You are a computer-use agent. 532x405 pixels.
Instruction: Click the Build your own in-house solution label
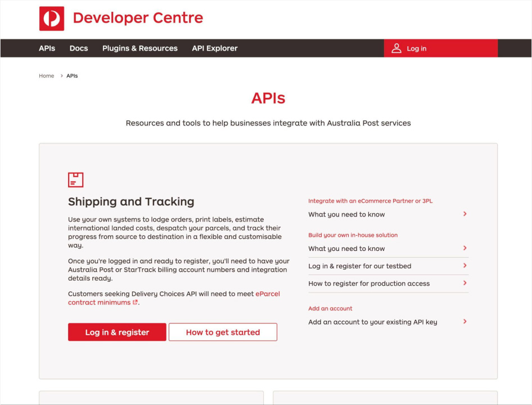tap(353, 235)
